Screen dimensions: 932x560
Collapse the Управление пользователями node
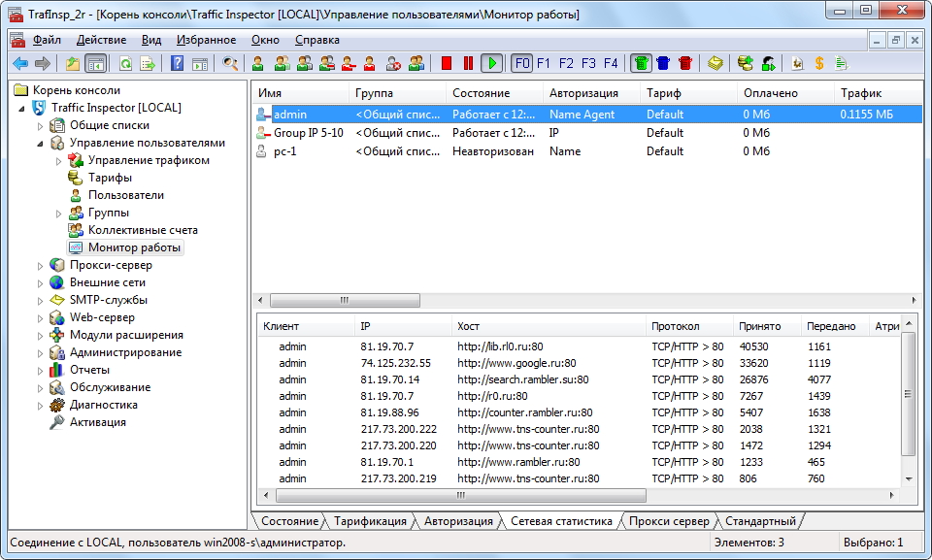(41, 144)
